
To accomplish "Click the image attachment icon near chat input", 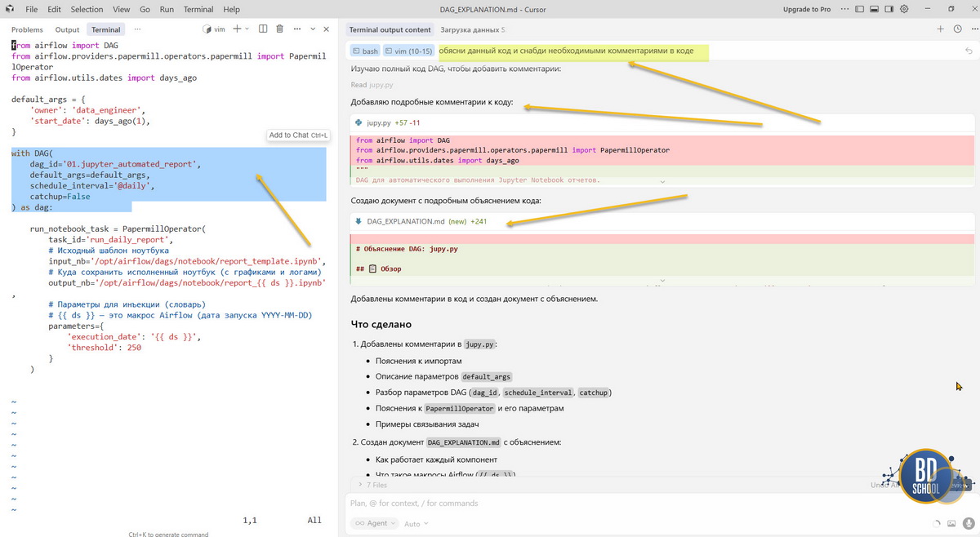I will 951,523.
